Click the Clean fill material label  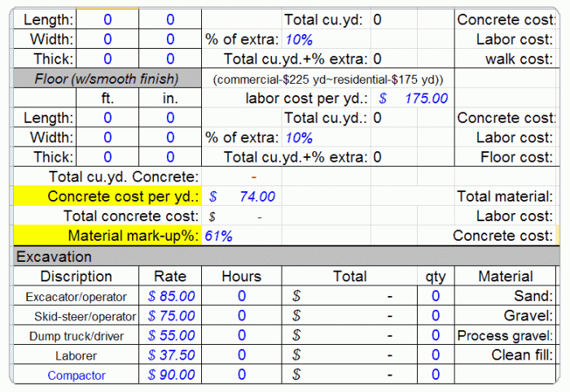click(522, 355)
